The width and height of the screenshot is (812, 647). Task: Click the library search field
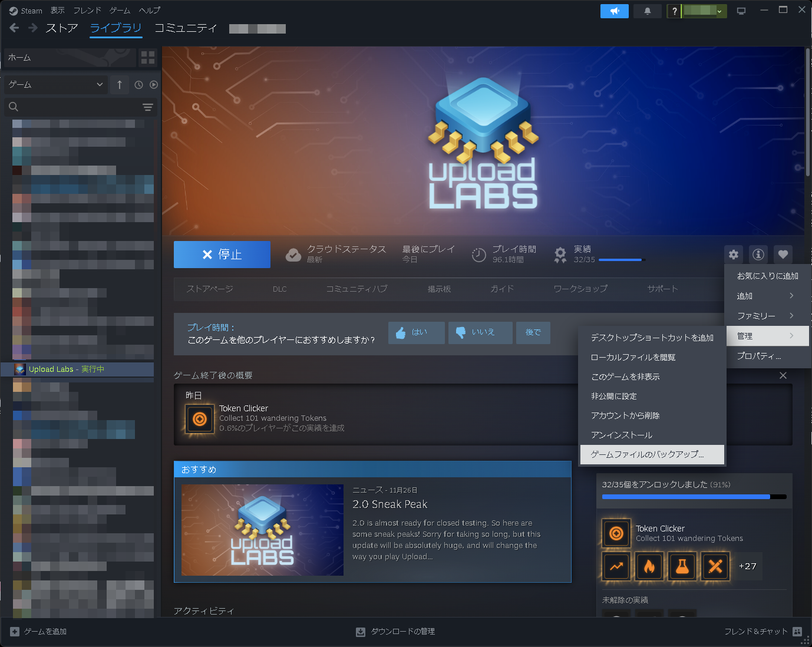click(77, 107)
